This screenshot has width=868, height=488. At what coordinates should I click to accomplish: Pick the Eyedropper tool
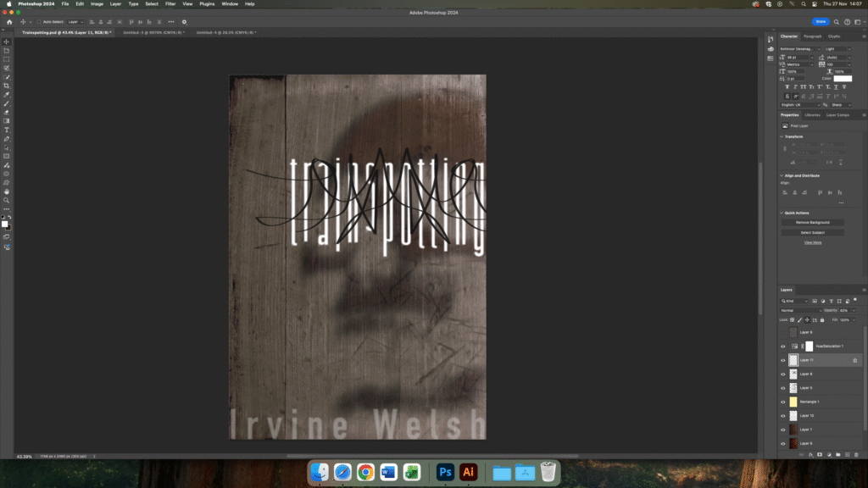7,94
